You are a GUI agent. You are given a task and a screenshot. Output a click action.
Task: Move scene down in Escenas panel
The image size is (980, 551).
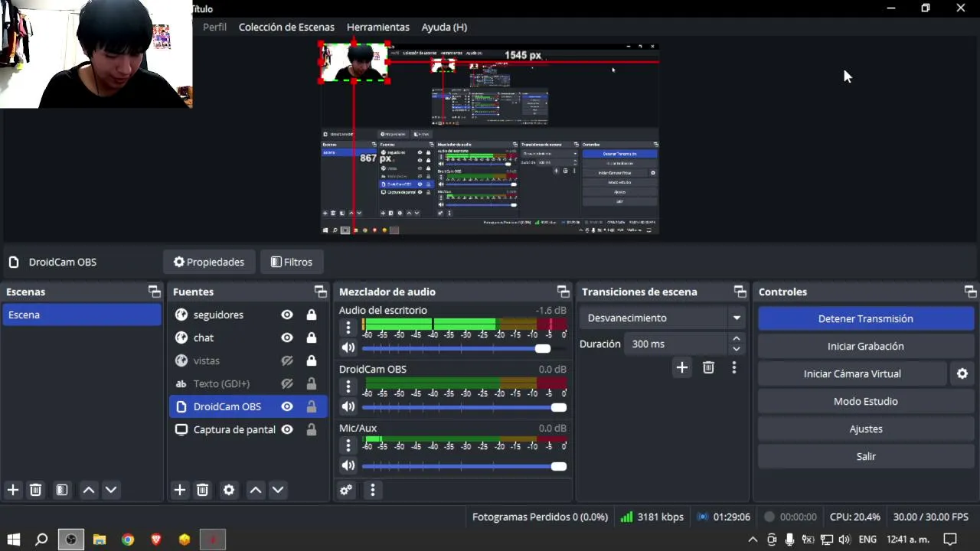[x=111, y=490]
